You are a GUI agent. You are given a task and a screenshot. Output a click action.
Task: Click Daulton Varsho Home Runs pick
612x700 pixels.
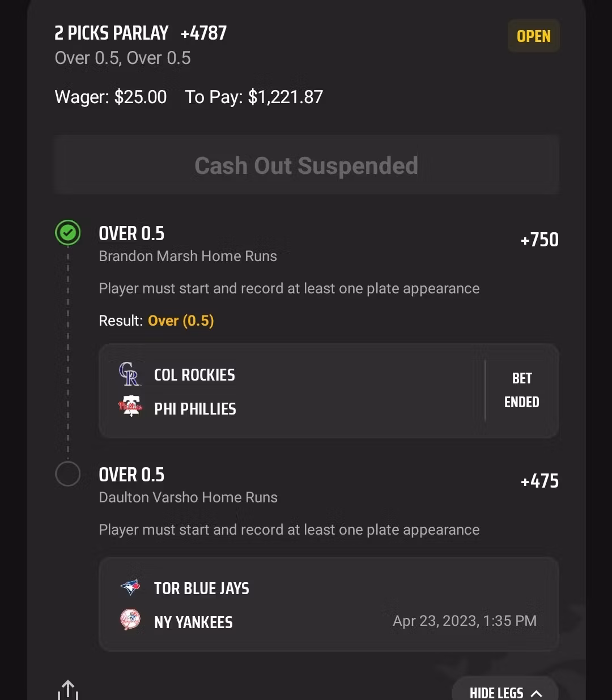point(188,497)
